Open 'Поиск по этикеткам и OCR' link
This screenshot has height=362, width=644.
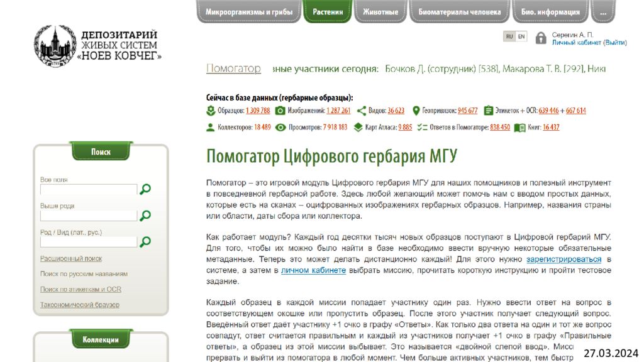tap(80, 289)
